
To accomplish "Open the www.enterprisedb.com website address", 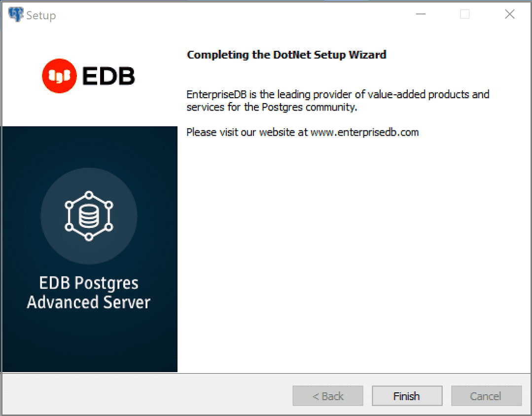I will tap(364, 132).
